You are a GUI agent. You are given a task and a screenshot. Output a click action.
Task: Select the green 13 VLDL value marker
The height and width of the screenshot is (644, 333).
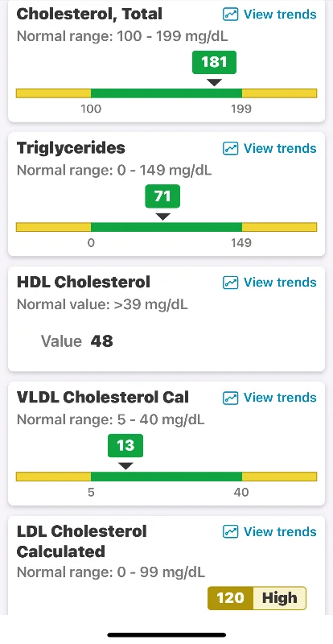tap(125, 446)
